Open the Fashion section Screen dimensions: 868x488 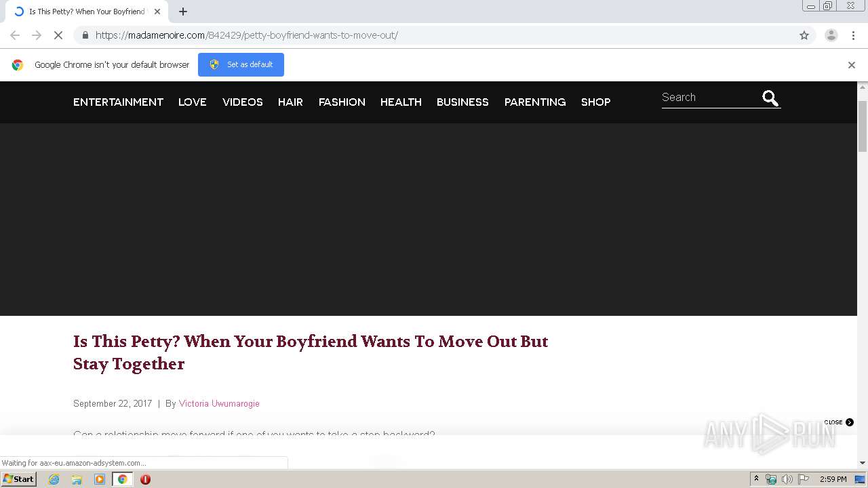(x=342, y=102)
